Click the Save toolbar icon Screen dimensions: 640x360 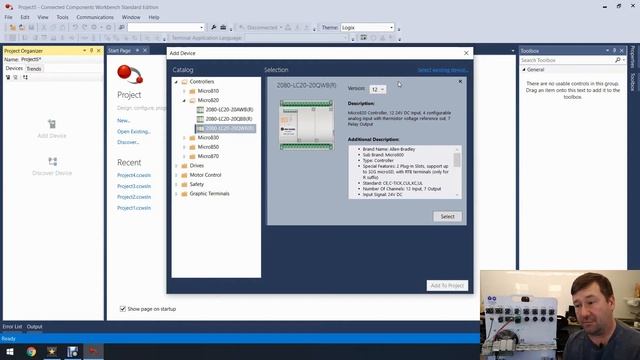31,28
